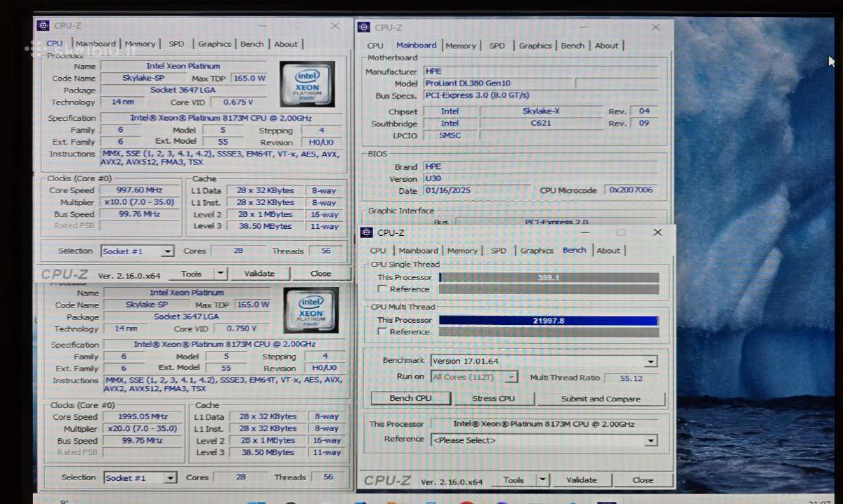The image size is (843, 504).
Task: Click Submit and Compare button
Action: pyautogui.click(x=601, y=399)
